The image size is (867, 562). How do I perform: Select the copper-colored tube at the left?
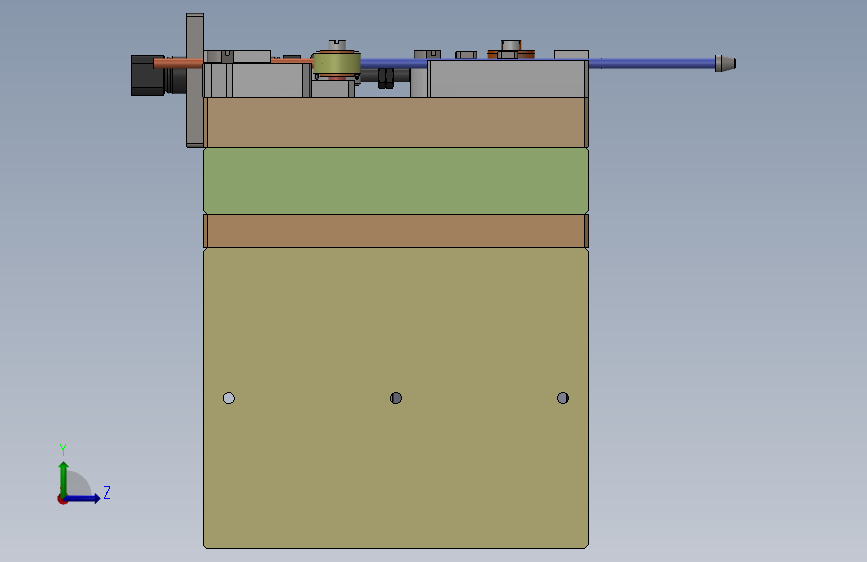click(x=178, y=64)
